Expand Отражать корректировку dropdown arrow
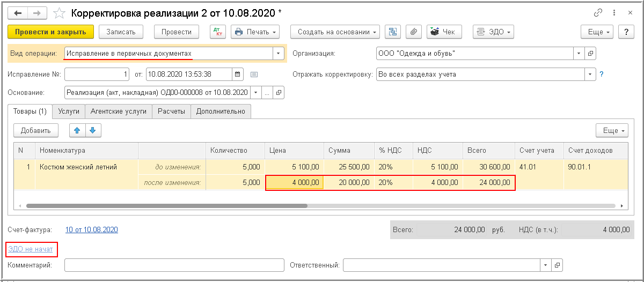Screen dimensions: 644x282 coord(590,74)
